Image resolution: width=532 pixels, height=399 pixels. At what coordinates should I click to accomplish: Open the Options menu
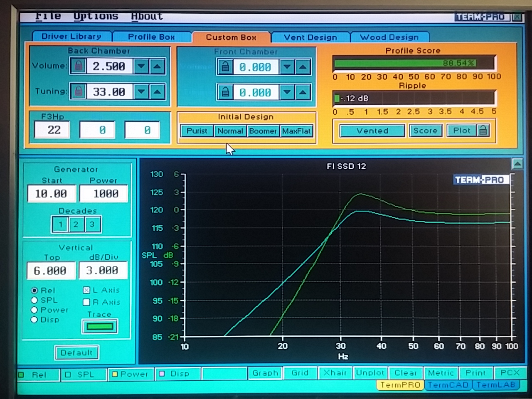click(96, 16)
